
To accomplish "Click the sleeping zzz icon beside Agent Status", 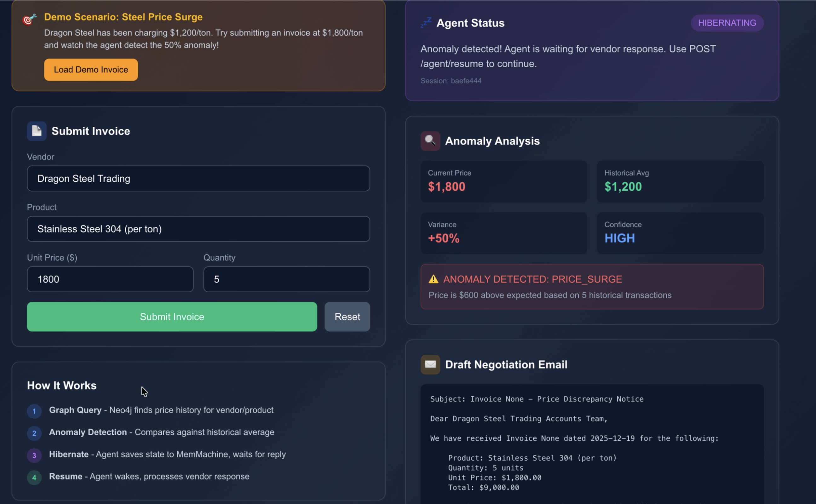I will point(426,23).
